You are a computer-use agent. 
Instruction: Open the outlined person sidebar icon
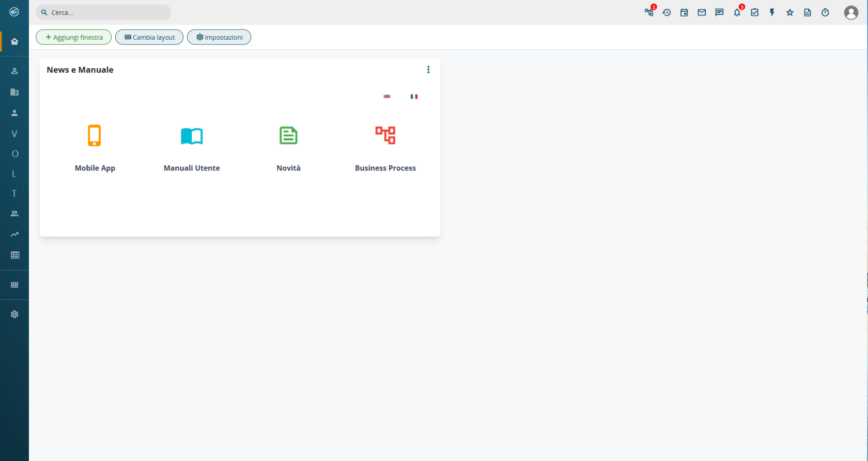14,71
